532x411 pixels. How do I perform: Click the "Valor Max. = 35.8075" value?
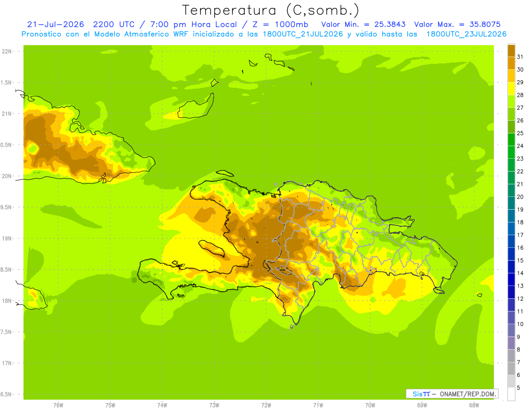[458, 24]
